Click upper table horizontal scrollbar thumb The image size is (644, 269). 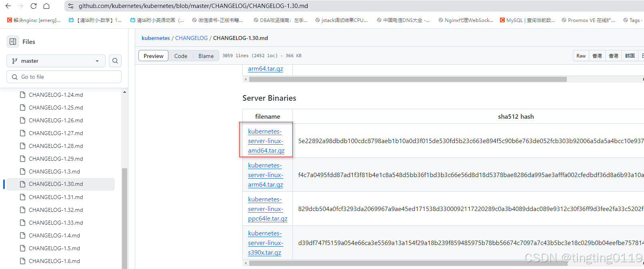click(408, 79)
